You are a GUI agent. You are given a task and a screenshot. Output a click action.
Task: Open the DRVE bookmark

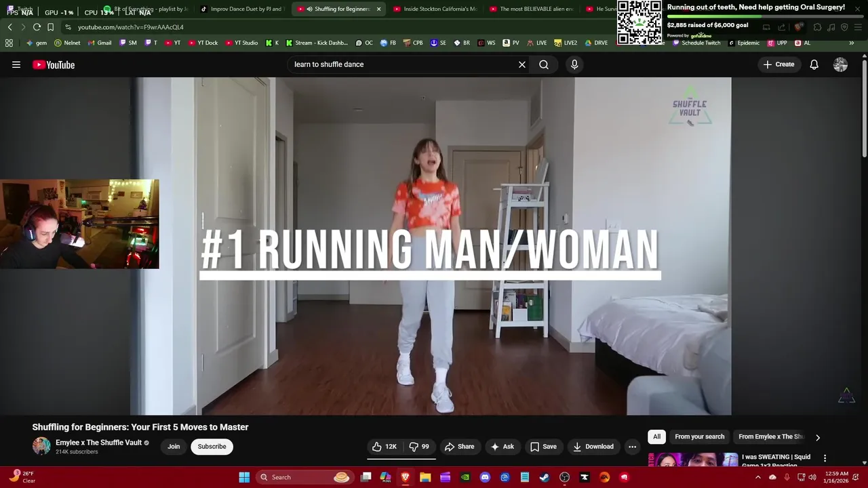pos(596,43)
